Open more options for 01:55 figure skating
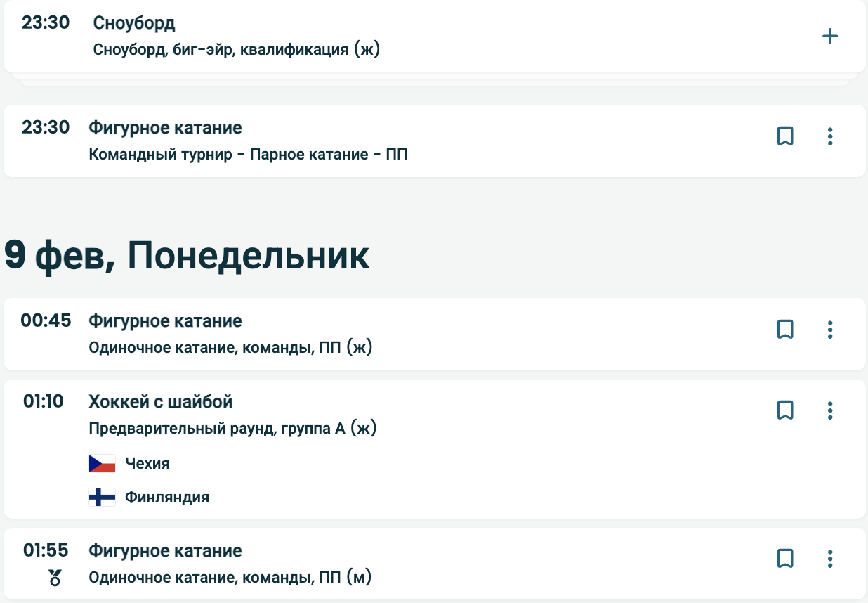This screenshot has height=603, width=868. [830, 559]
